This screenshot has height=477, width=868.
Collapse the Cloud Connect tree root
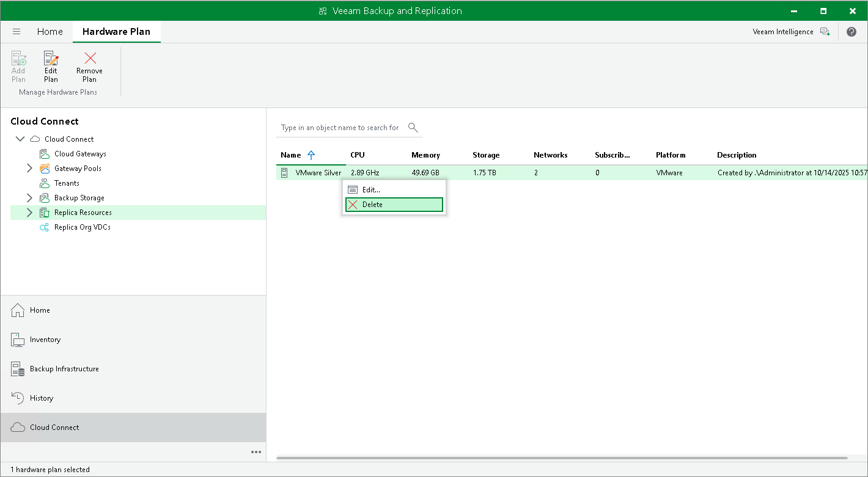click(20, 139)
